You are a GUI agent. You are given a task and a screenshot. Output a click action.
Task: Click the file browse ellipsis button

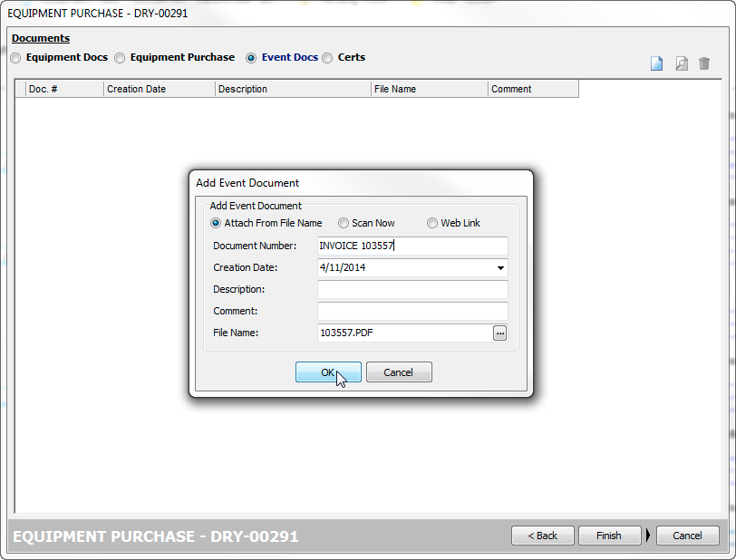(500, 333)
